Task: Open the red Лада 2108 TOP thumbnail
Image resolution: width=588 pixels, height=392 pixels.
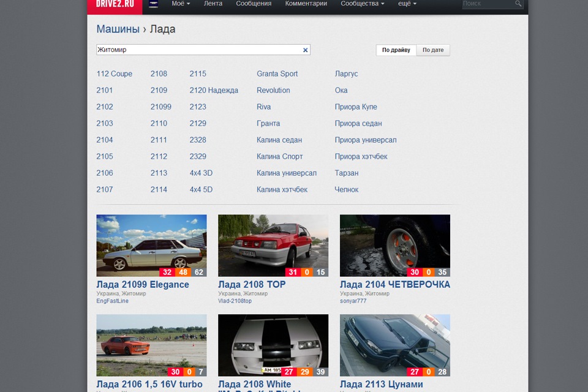Action: tap(273, 246)
